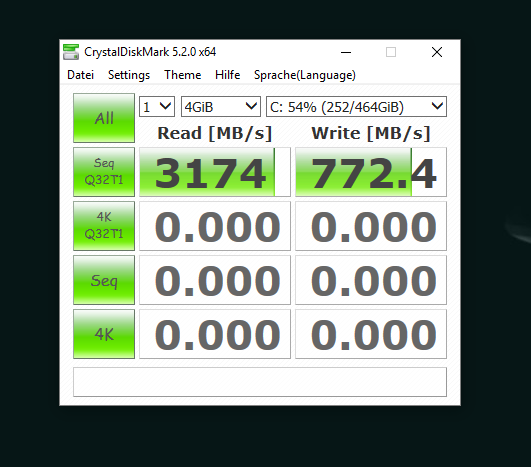531x467 pixels.
Task: Run the Seq Q32T1 benchmark
Action: (104, 172)
